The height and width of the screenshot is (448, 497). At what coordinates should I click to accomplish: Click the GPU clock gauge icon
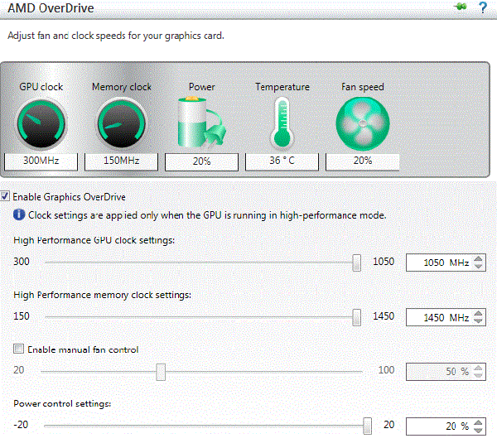[x=40, y=123]
